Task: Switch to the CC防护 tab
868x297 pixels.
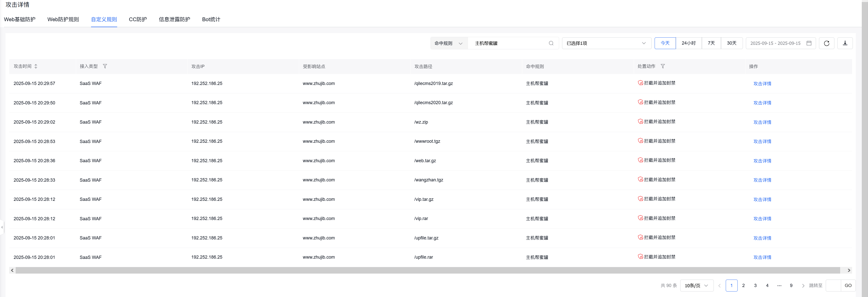Action: tap(138, 20)
